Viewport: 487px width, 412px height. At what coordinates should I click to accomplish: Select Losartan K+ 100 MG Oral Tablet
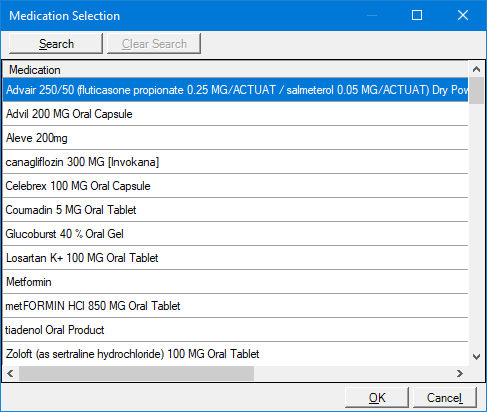[x=235, y=258]
